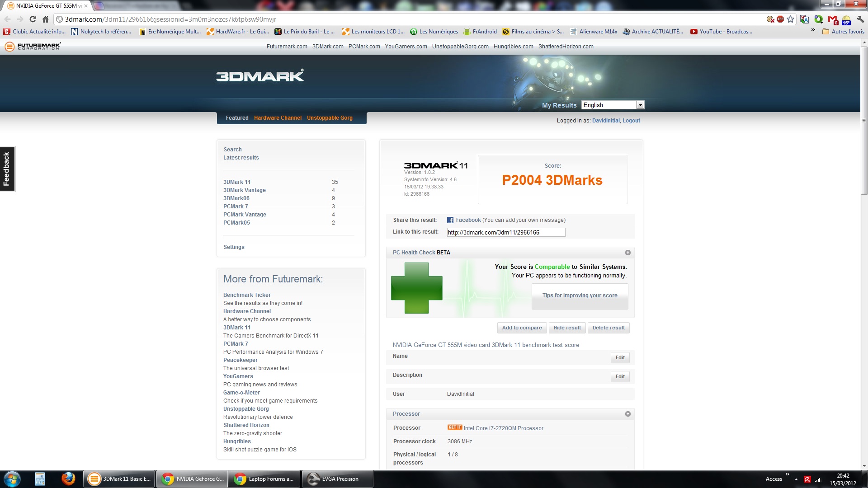Edit the result Name
Viewport: 868px width, 488px height.
click(x=620, y=357)
